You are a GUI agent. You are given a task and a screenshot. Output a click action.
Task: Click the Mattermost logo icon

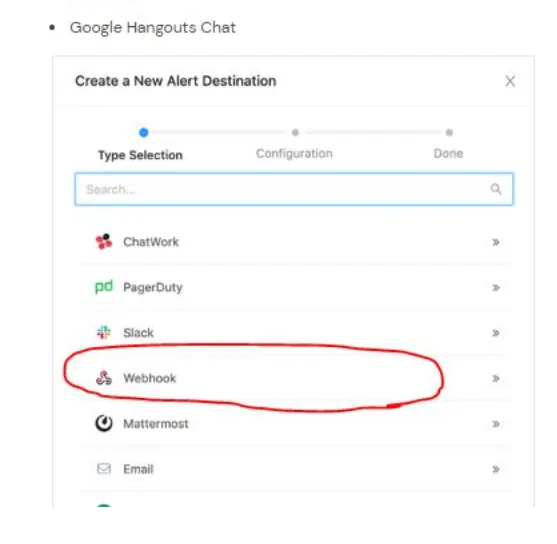click(x=104, y=424)
